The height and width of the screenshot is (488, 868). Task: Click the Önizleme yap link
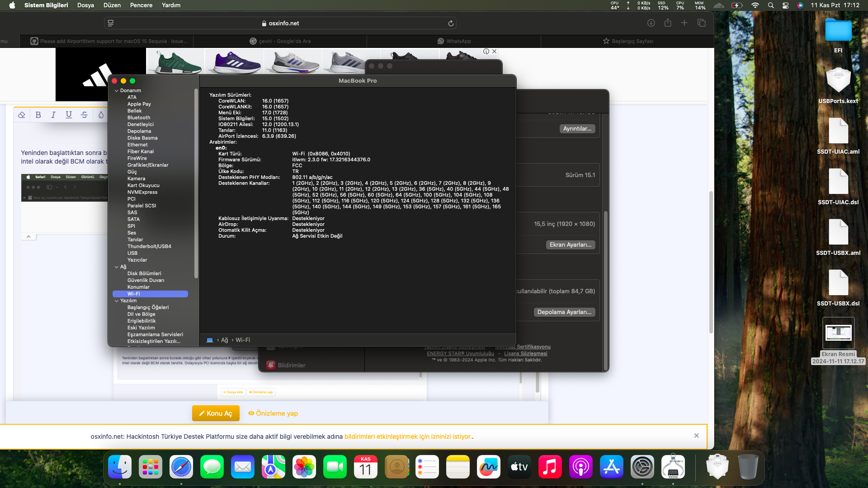click(x=273, y=413)
